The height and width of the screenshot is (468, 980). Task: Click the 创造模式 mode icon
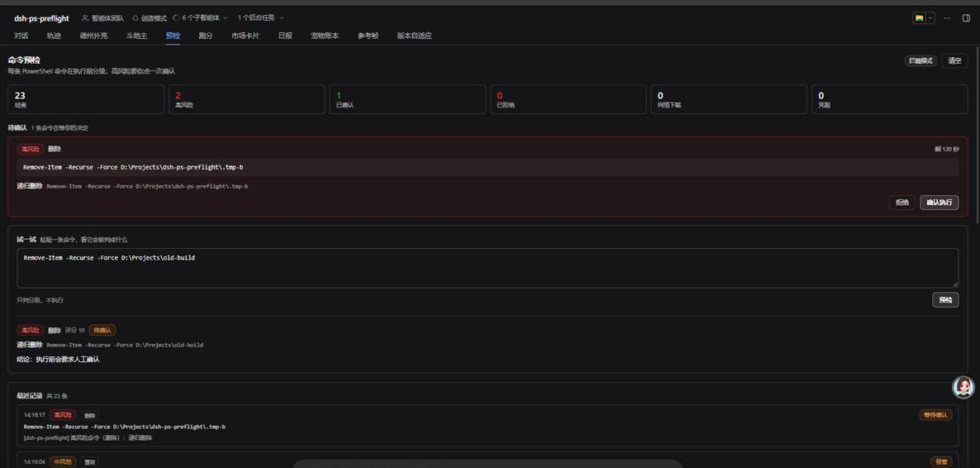coord(136,18)
